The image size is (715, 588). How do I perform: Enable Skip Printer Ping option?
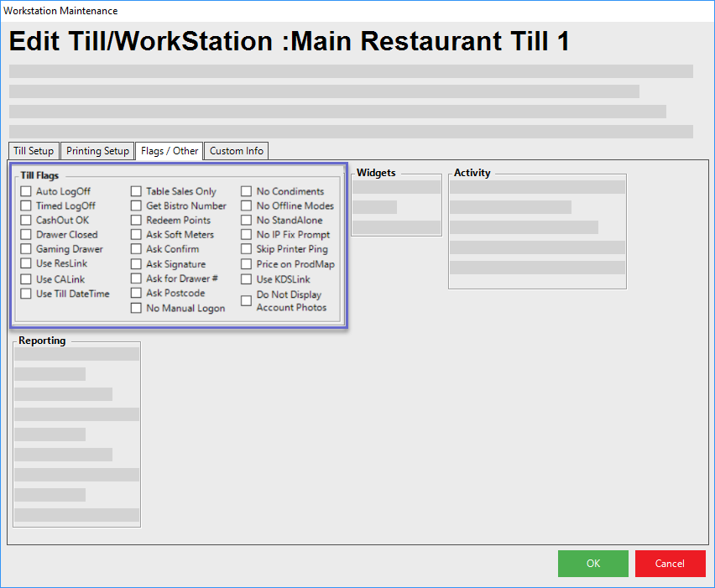(x=246, y=249)
